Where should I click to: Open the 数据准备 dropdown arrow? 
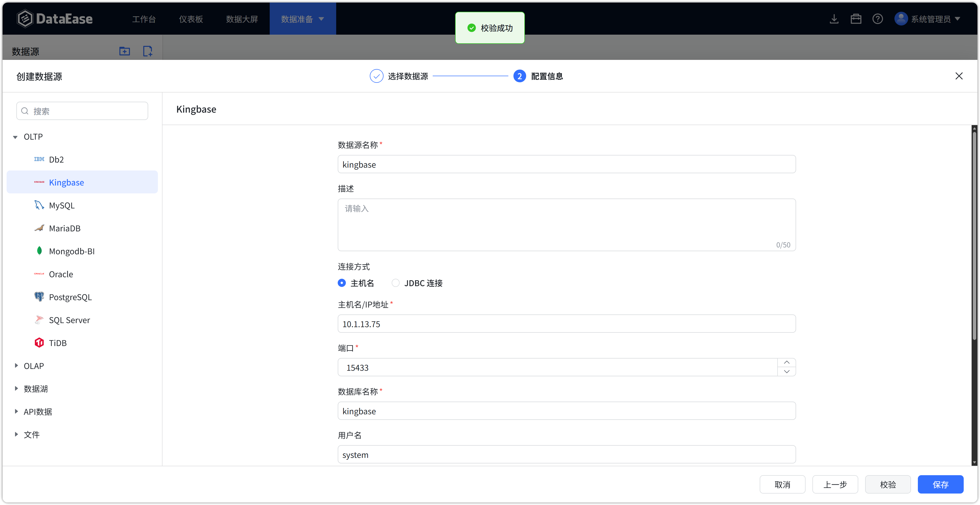pos(321,19)
